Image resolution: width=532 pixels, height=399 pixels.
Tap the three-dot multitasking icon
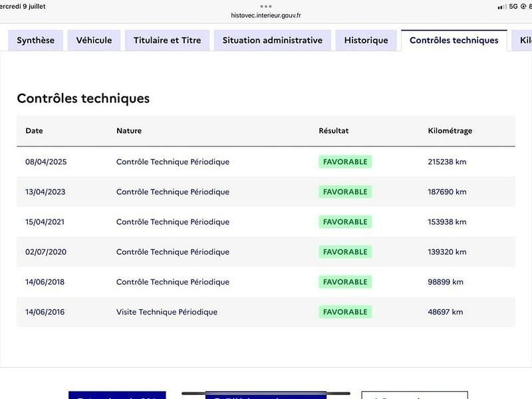(x=266, y=6)
